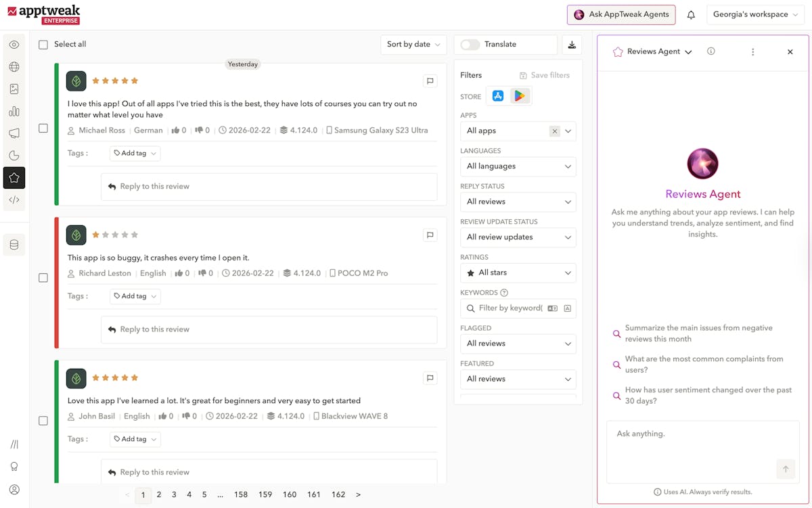This screenshot has height=508, width=812.
Task: Flag Richard Leston's one-star review
Action: 430,235
